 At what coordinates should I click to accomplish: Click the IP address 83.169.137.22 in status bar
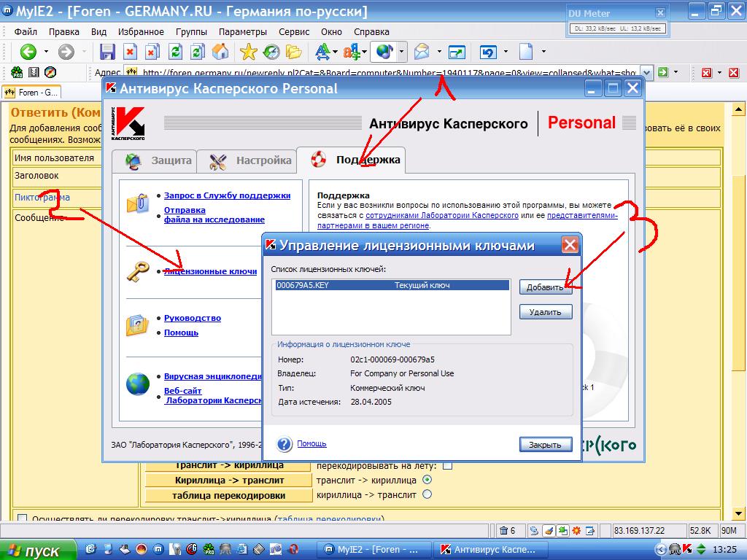[x=639, y=531]
